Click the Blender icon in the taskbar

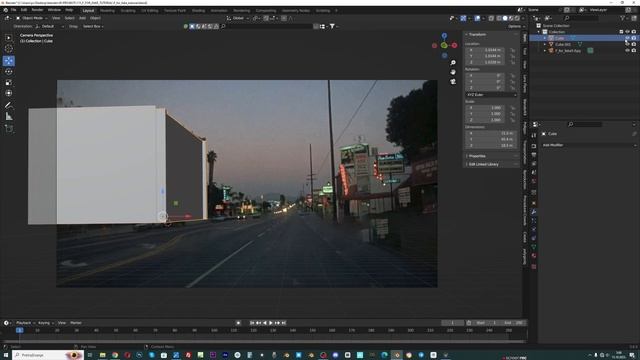[397, 355]
